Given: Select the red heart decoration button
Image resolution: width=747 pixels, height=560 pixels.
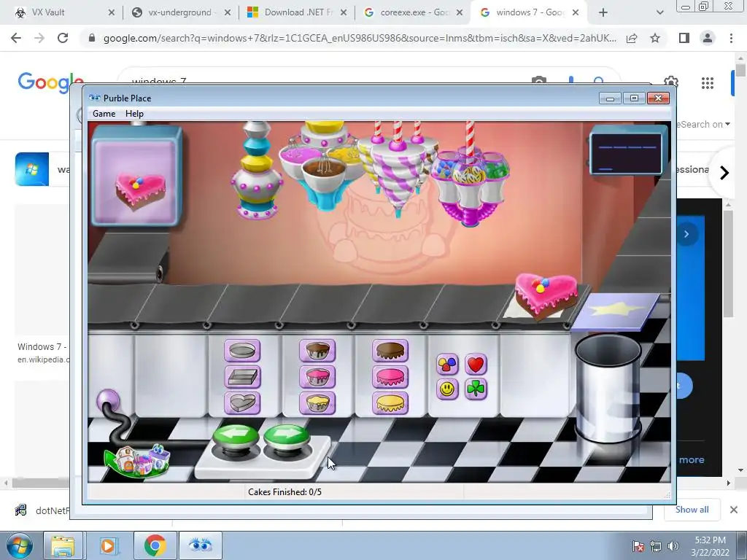Looking at the screenshot, I should click(476, 365).
